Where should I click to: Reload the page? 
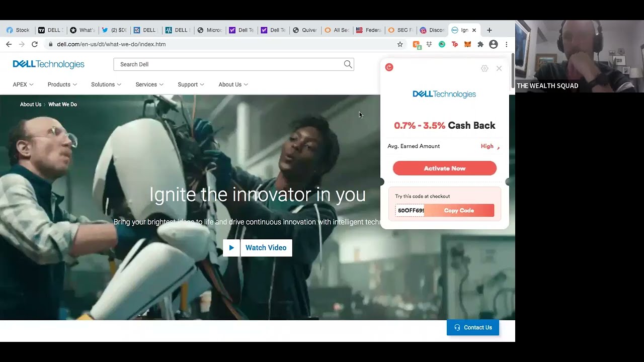pos(34,44)
